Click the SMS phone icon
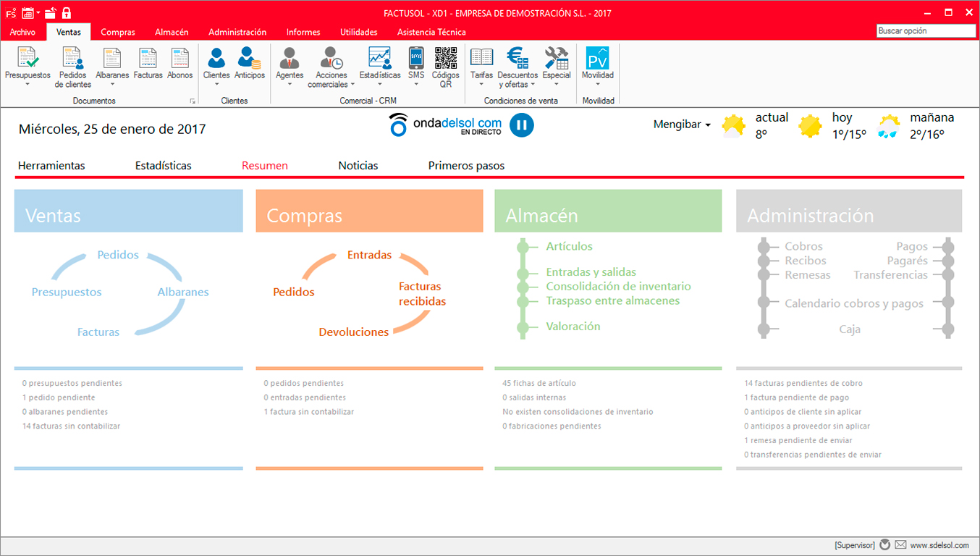The width and height of the screenshot is (980, 556). [x=416, y=58]
